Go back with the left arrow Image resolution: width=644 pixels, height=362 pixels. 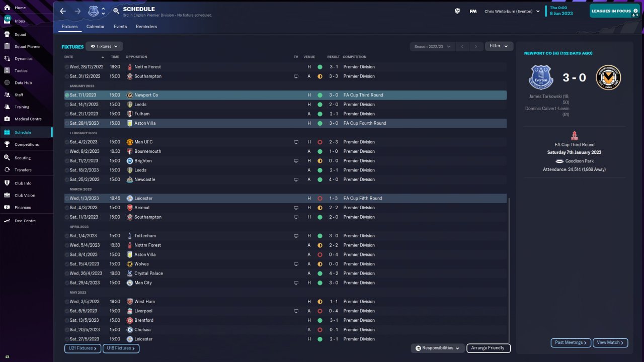(63, 11)
